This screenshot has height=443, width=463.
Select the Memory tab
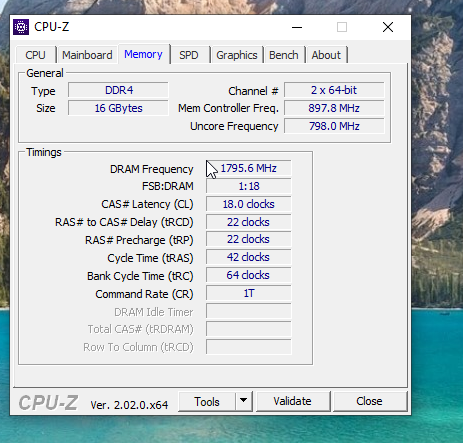(x=144, y=54)
